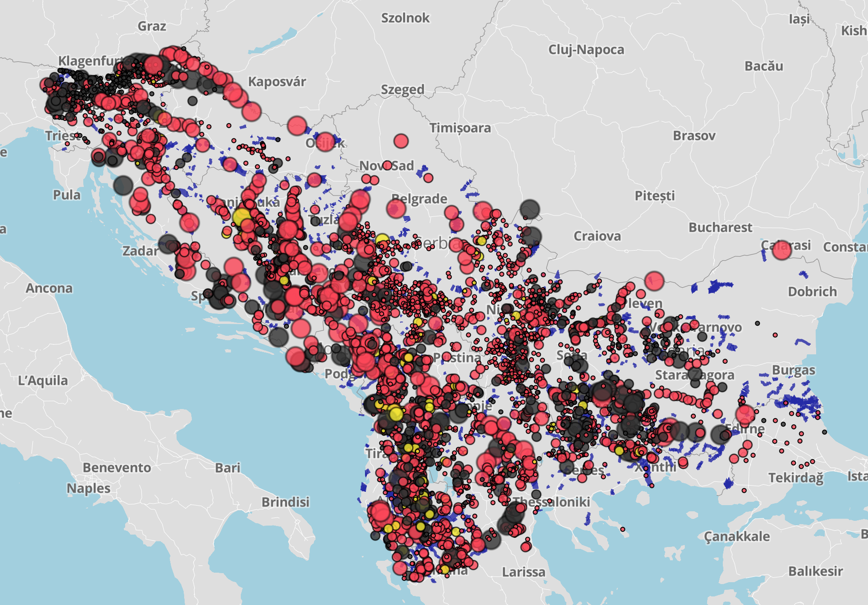Click the Brindisi city label
868x605 pixels.
click(x=286, y=502)
